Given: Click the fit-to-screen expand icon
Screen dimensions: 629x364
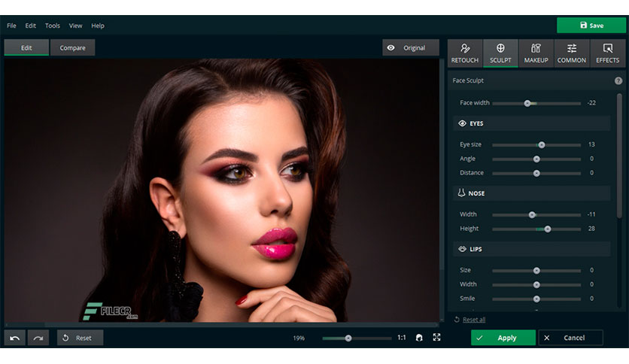Looking at the screenshot, I should (x=437, y=338).
